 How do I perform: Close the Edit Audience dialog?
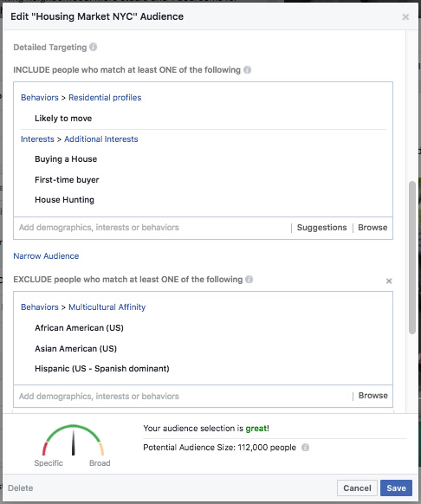[405, 16]
